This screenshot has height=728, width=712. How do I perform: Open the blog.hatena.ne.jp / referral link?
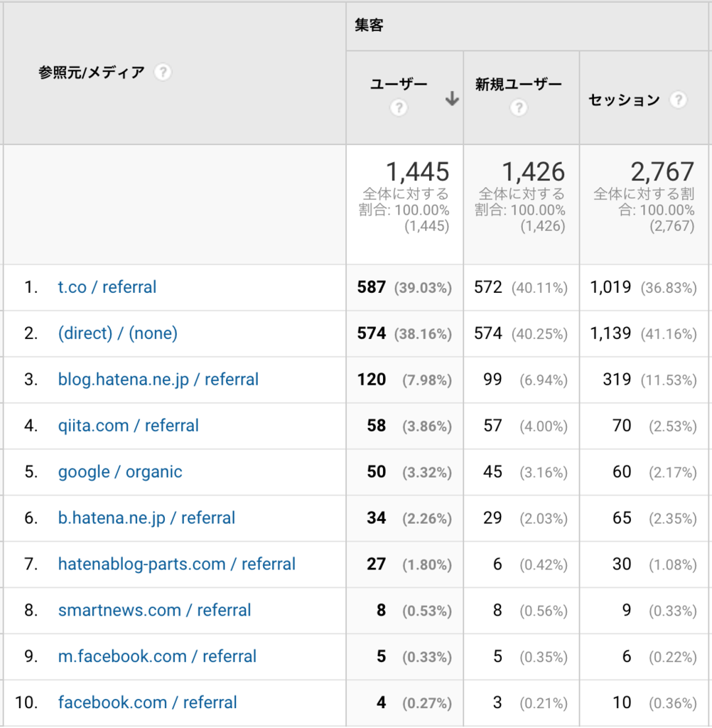click(x=158, y=380)
